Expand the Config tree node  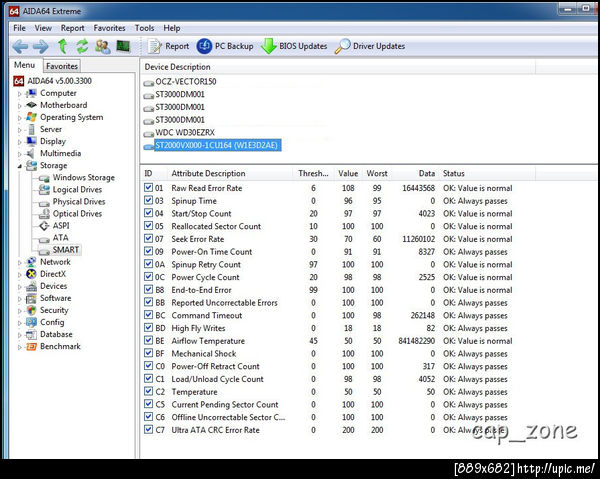coord(20,323)
